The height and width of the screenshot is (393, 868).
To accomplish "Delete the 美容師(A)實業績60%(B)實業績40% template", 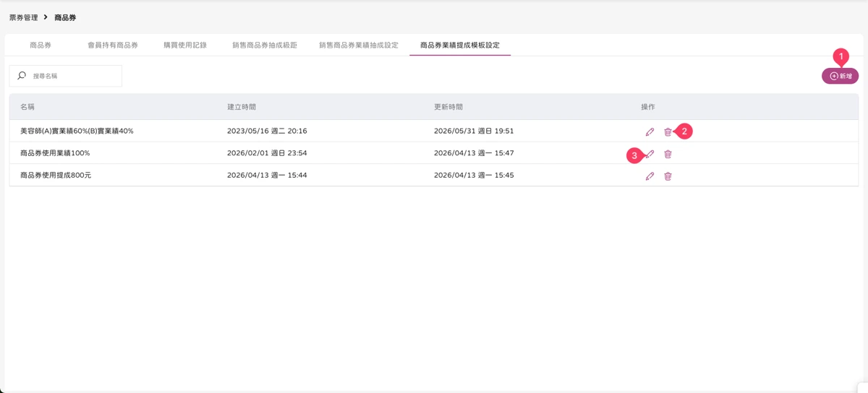I will coord(668,132).
